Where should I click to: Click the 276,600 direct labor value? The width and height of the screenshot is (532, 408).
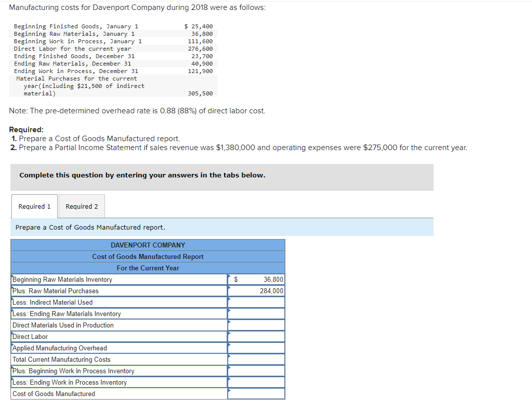click(200, 49)
